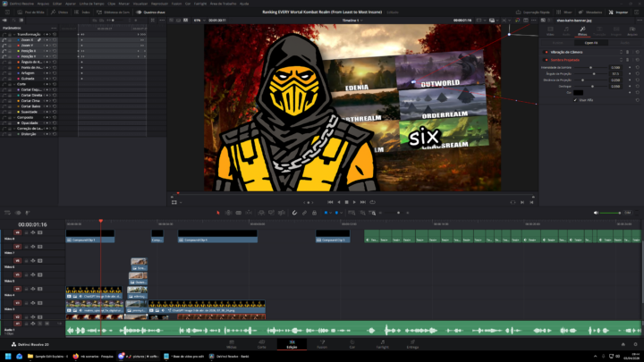Open the Arquivo menu
The image size is (644, 362).
(43, 4)
